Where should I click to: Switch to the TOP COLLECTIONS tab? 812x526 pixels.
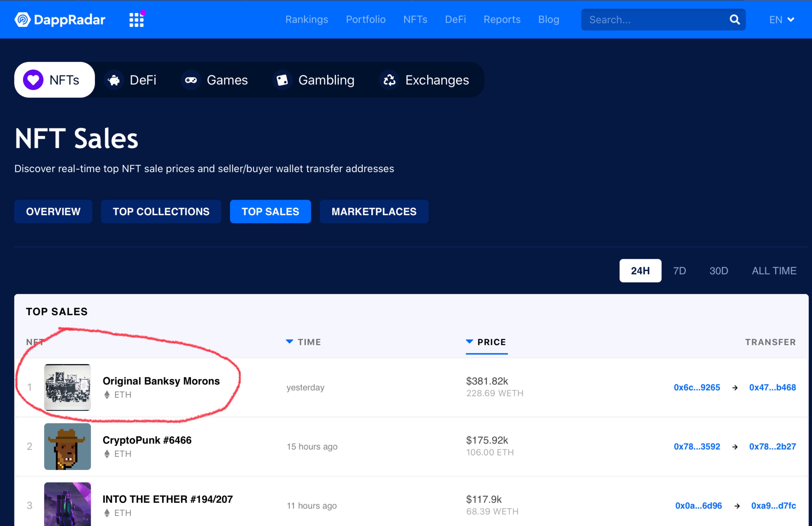click(161, 211)
